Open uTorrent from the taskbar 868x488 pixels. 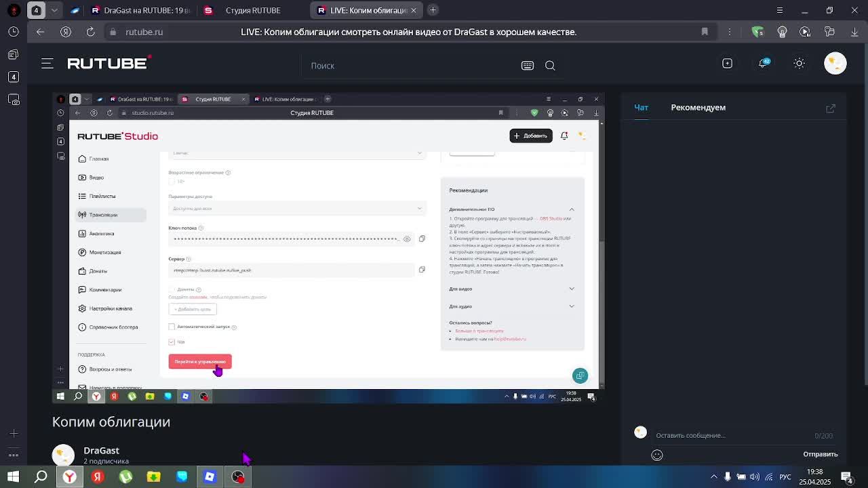point(125,476)
